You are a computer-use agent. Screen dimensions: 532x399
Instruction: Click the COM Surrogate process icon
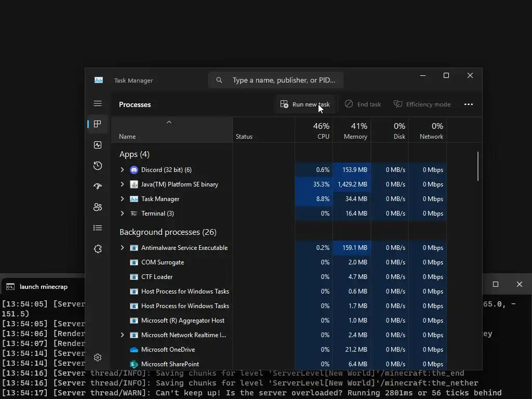(134, 262)
